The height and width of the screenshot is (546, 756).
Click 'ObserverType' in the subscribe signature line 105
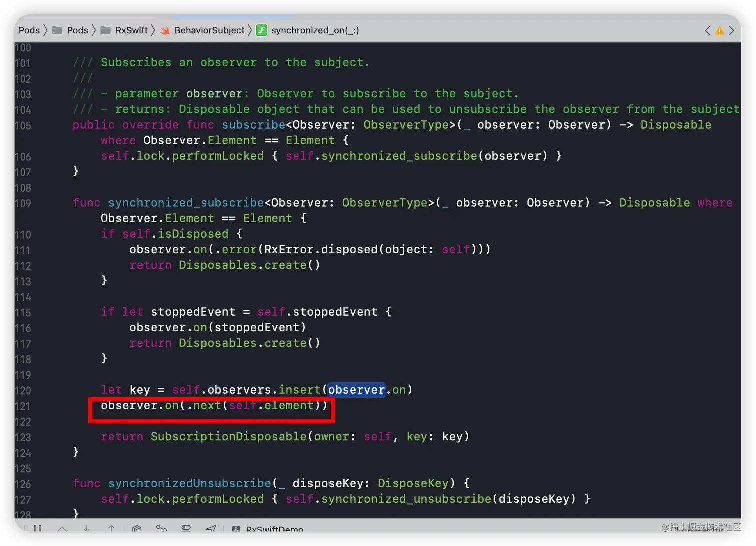tap(406, 125)
